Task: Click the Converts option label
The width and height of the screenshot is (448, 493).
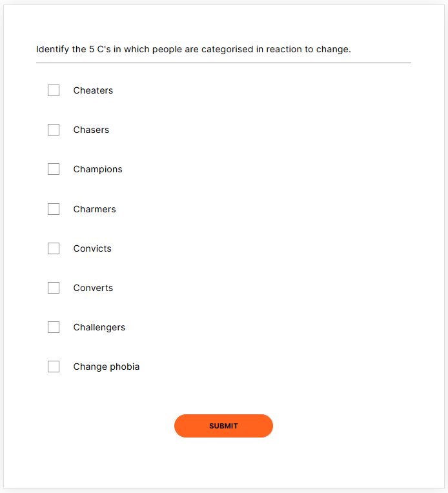Action: click(93, 288)
